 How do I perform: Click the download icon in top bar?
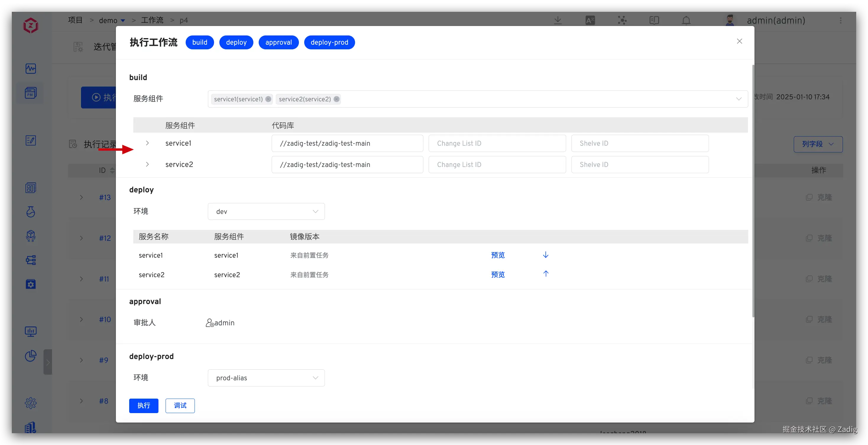pyautogui.click(x=558, y=20)
